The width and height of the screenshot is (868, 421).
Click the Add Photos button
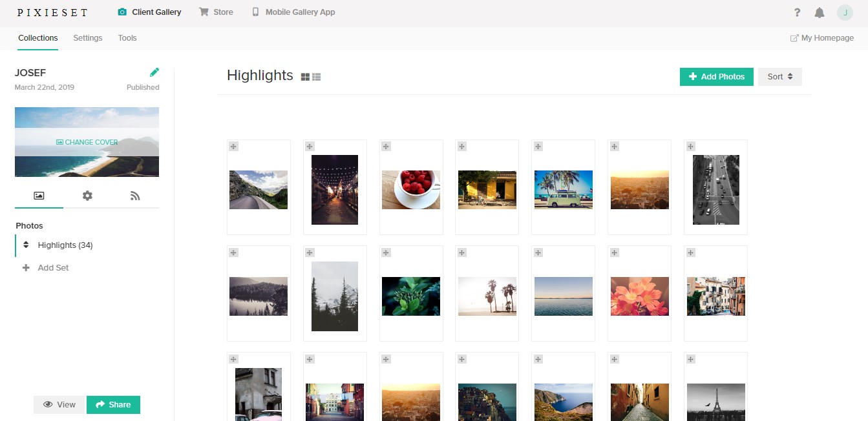point(716,77)
